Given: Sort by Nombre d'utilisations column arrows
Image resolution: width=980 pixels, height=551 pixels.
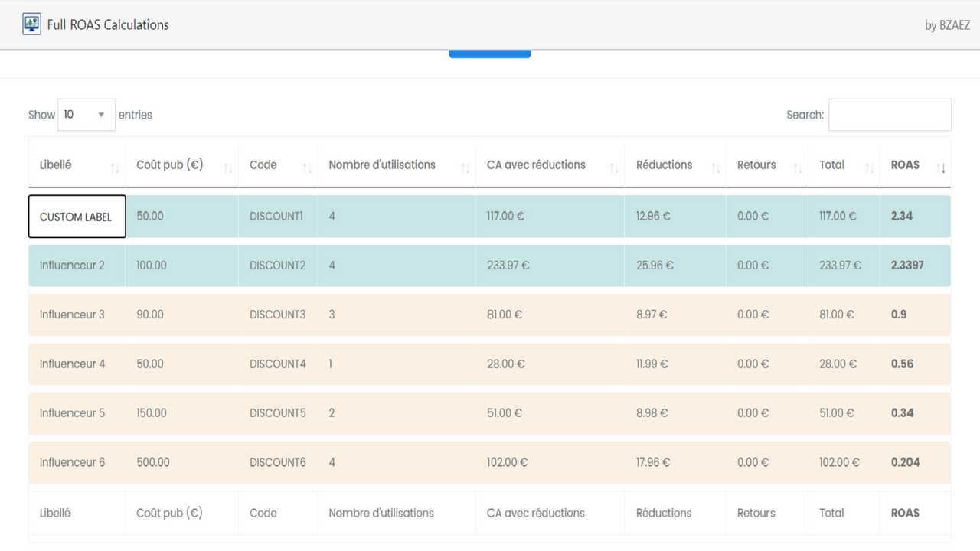Looking at the screenshot, I should 465,168.
